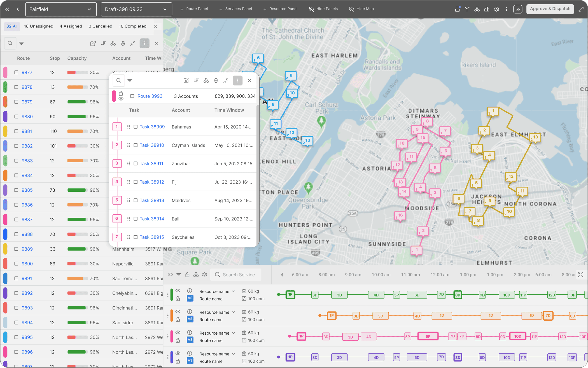The width and height of the screenshot is (588, 368).
Task: Click the double-chevron collapse icon at top left
Action: [7, 9]
